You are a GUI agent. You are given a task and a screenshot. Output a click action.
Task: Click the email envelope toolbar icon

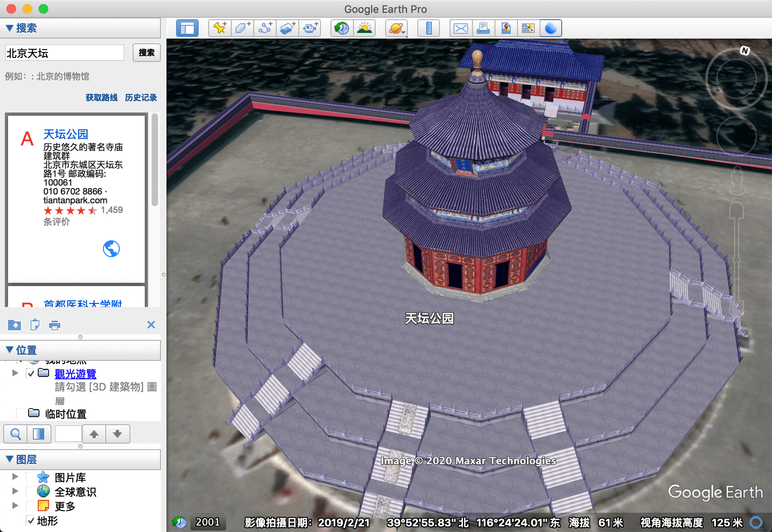click(x=461, y=28)
